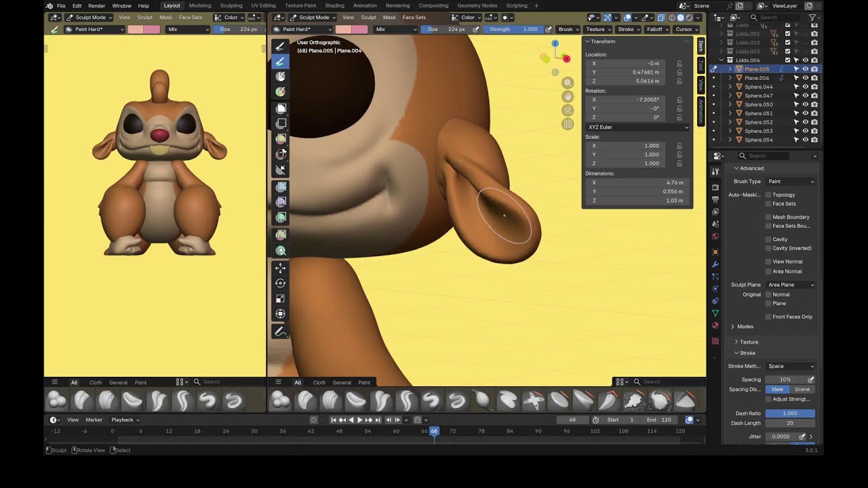Switch perspective/orthographic with grid gizmo
This screenshot has height=488, width=868.
568,124
